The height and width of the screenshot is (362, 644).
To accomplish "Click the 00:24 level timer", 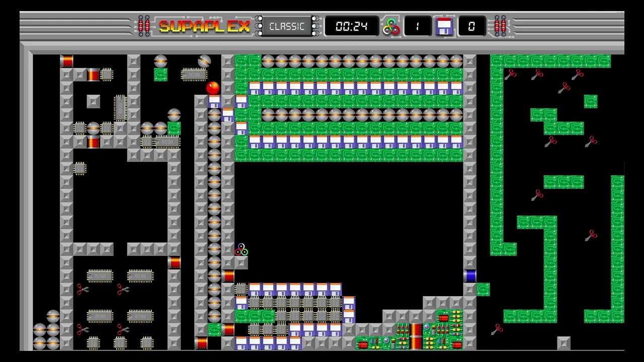I will pyautogui.click(x=351, y=26).
